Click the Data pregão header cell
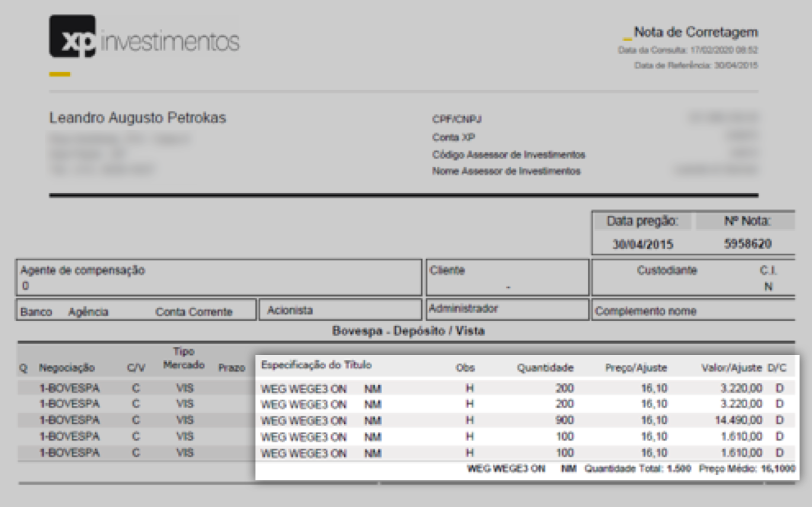The width and height of the screenshot is (812, 507). [x=641, y=222]
